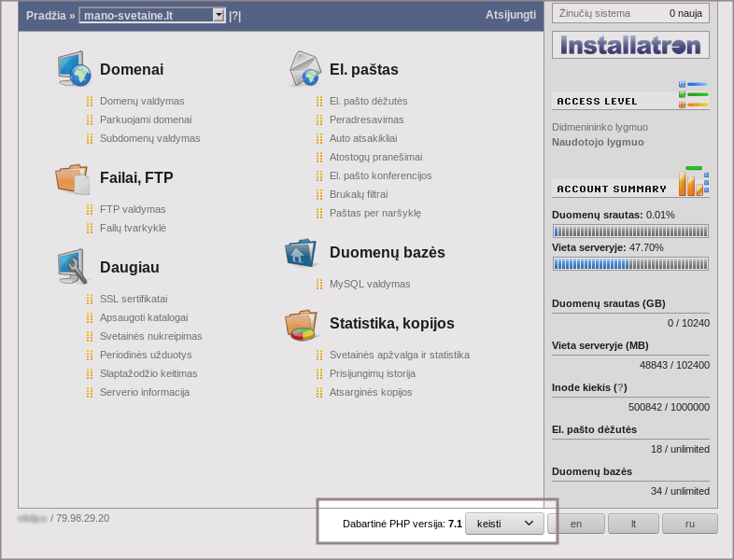Select the lt language button
Screen dimensions: 734x560
[x=633, y=524]
